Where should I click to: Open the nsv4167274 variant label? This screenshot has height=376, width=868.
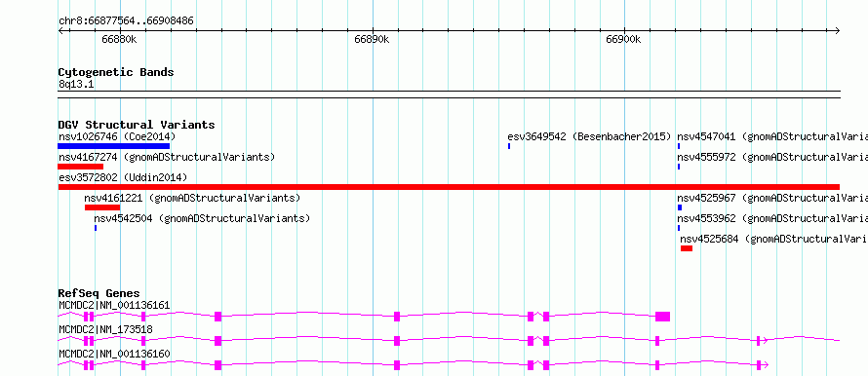coord(167,157)
